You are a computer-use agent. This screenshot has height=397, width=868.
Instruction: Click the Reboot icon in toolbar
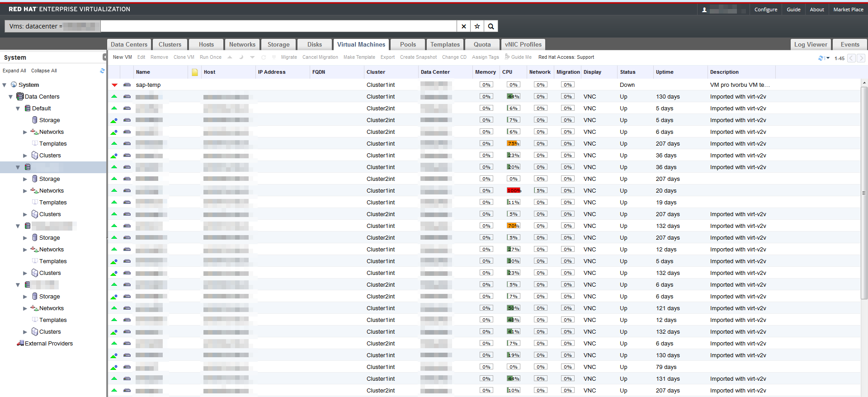pos(263,57)
